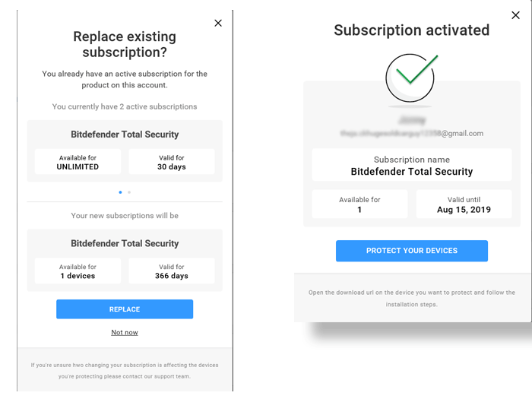Switch to the second gray carousel dot
This screenshot has height=399, width=532.
129,192
